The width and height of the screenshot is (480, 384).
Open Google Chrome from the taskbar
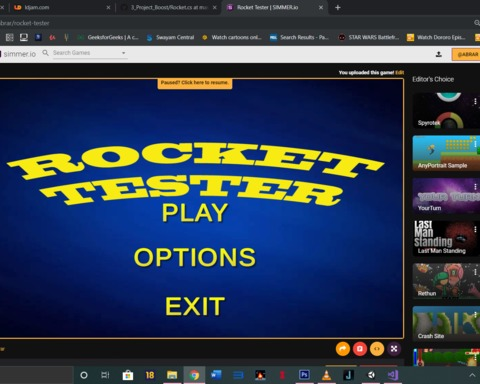tap(194, 375)
